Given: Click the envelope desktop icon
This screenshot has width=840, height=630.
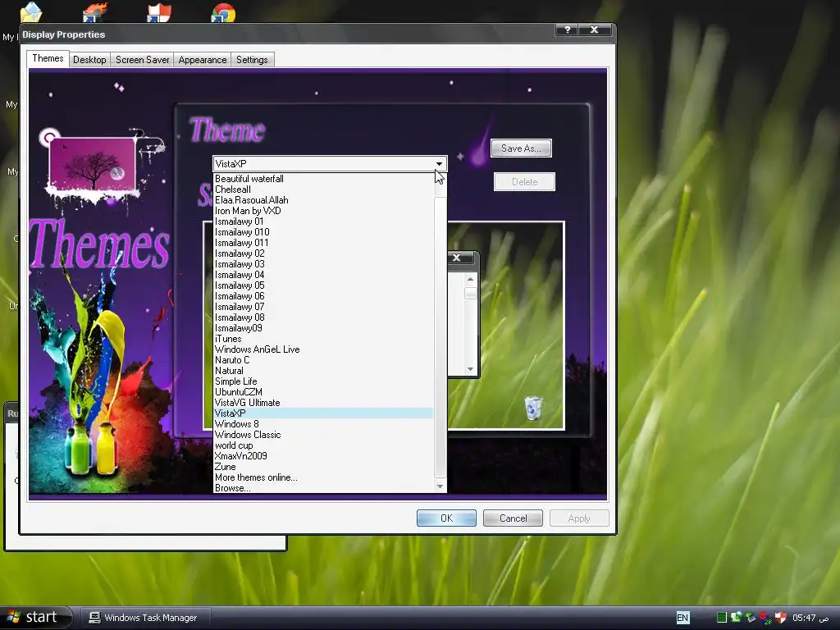Looking at the screenshot, I should tap(30, 13).
